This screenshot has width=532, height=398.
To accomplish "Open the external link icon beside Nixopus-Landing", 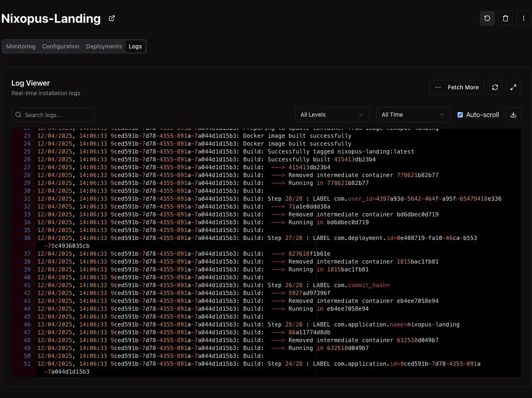I will 112,18.
